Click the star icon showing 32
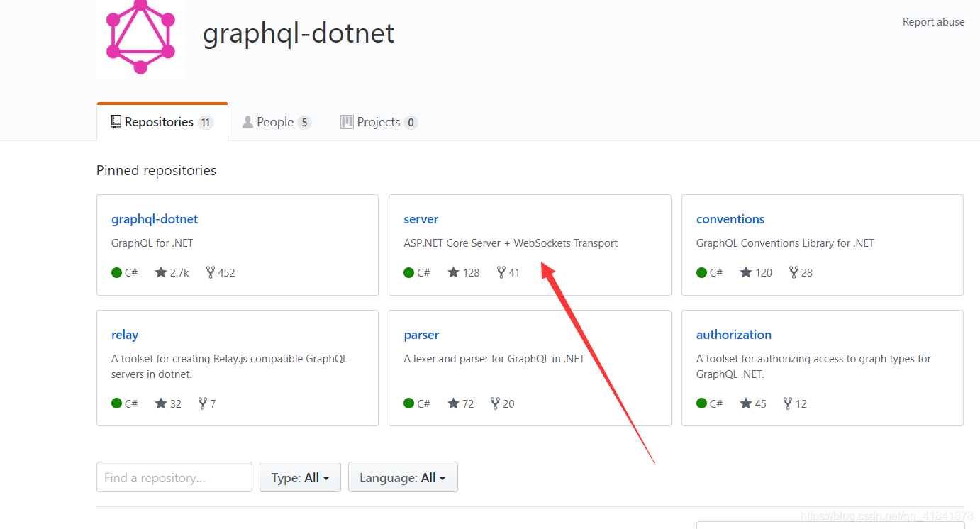This screenshot has width=980, height=529. [161, 403]
